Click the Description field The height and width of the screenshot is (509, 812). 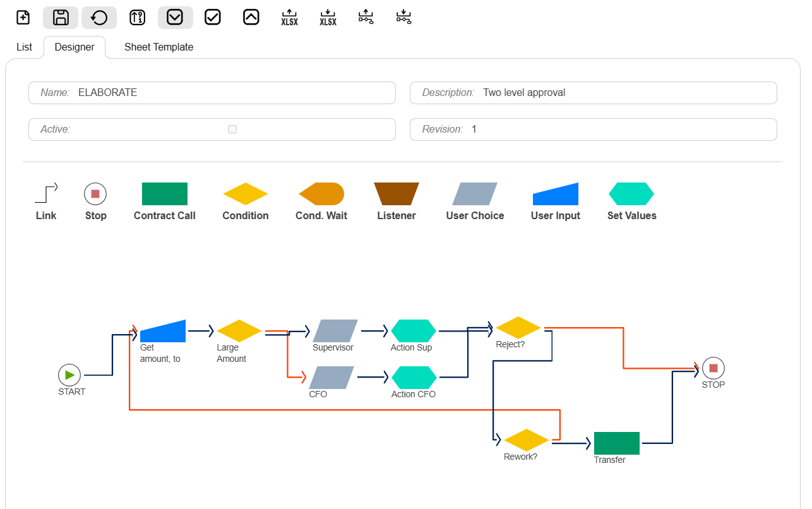(594, 93)
